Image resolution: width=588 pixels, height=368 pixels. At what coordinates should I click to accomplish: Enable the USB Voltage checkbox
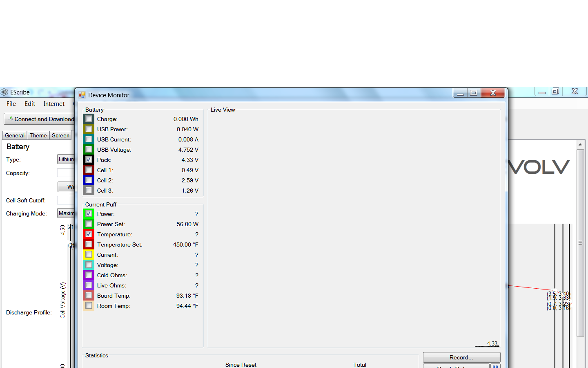click(x=89, y=149)
